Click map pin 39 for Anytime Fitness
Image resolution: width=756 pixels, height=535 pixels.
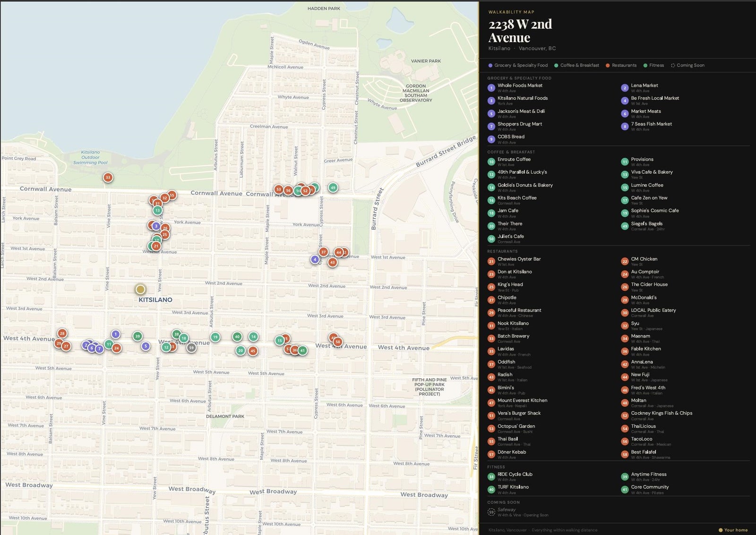click(x=137, y=336)
